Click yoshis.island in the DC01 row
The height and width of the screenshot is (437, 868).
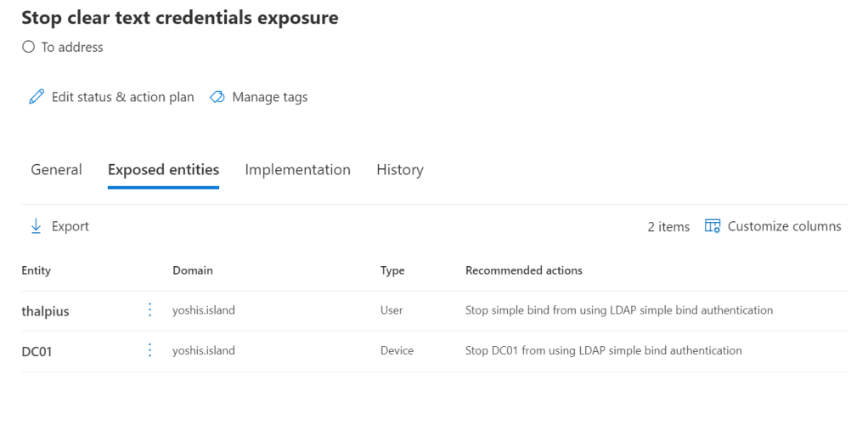coord(204,350)
